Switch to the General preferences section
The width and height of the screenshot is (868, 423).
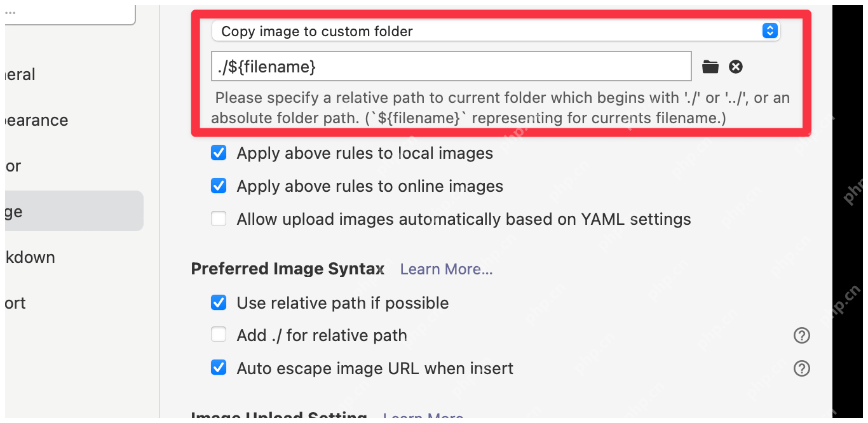click(x=20, y=74)
